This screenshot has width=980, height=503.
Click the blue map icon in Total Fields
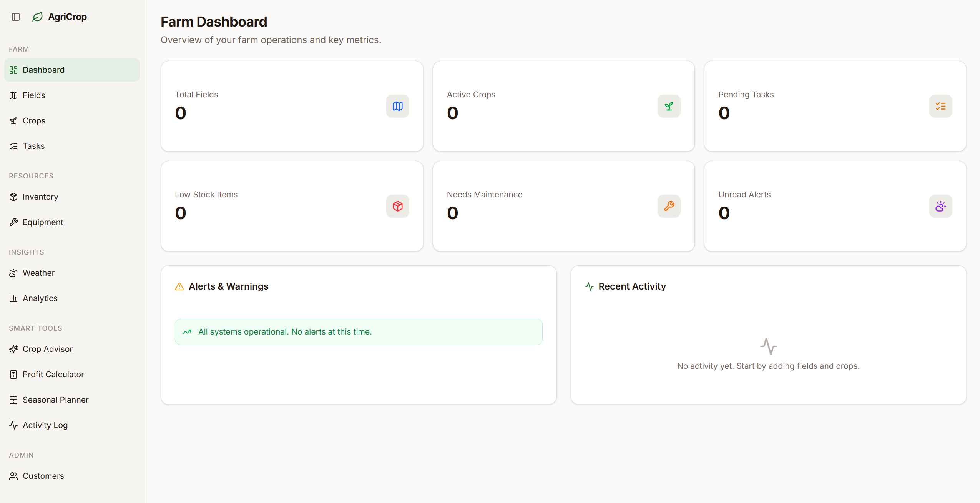pos(397,106)
